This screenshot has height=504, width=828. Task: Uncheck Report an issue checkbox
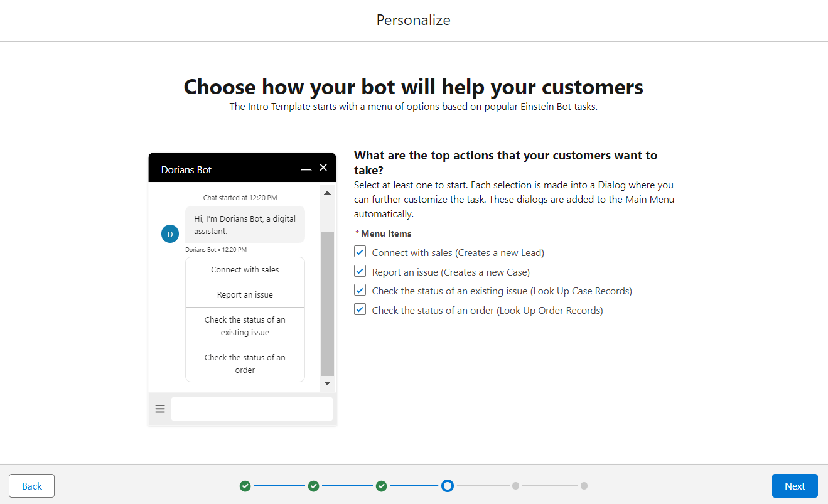pyautogui.click(x=360, y=271)
